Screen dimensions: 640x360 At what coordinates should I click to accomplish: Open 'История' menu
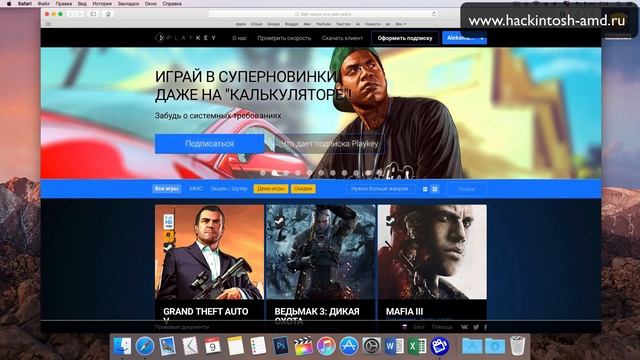point(102,4)
